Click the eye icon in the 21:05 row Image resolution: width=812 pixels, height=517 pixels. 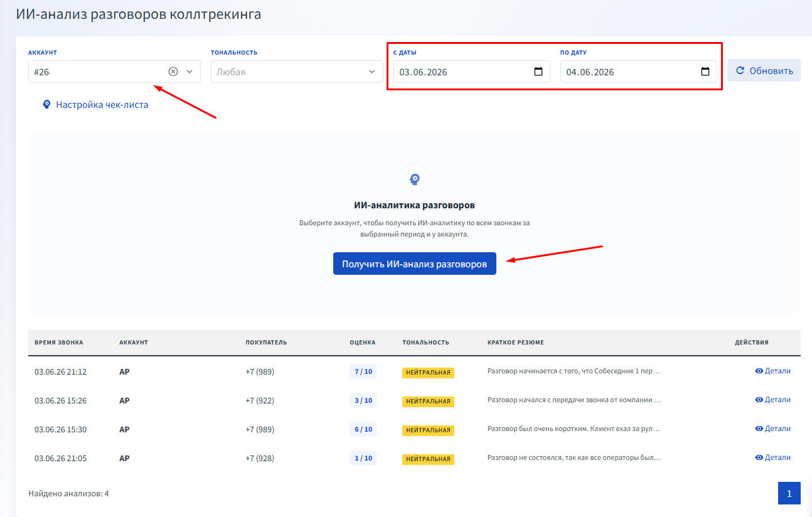(x=759, y=457)
